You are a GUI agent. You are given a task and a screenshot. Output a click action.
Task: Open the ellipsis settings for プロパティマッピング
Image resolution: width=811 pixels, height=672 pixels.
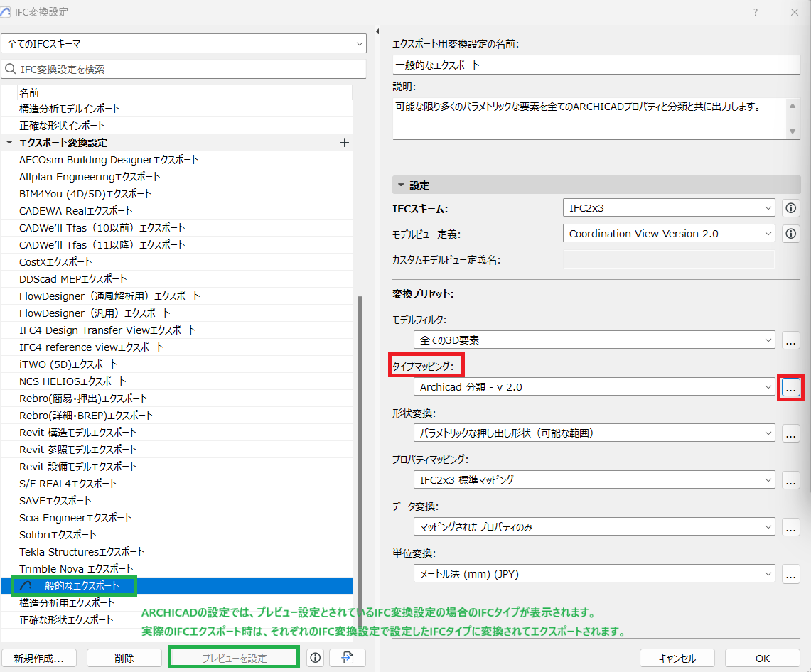point(790,480)
